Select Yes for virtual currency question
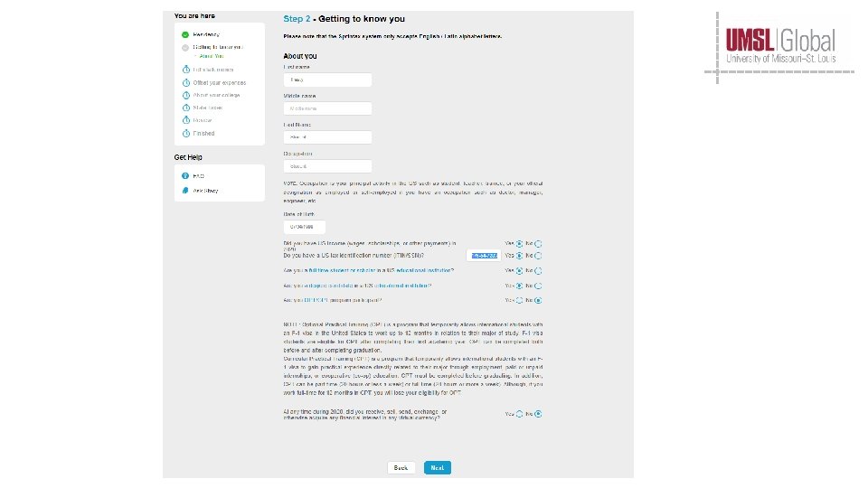Image resolution: width=868 pixels, height=488 pixels. coord(519,414)
